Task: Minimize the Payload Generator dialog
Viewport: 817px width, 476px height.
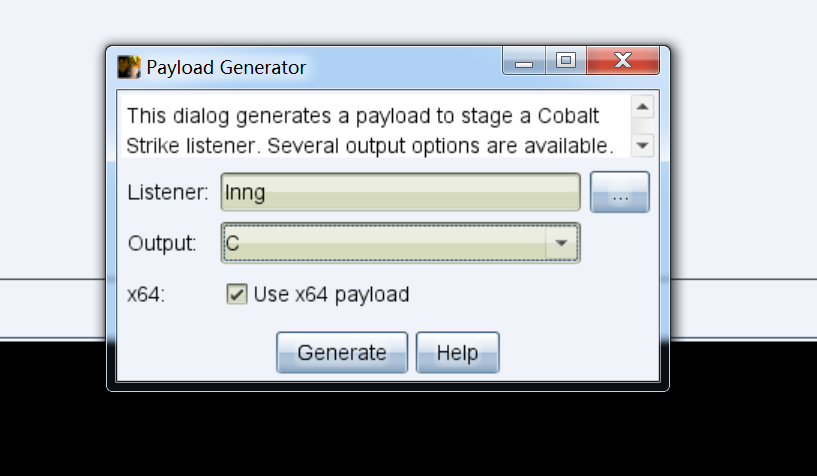Action: [x=524, y=61]
